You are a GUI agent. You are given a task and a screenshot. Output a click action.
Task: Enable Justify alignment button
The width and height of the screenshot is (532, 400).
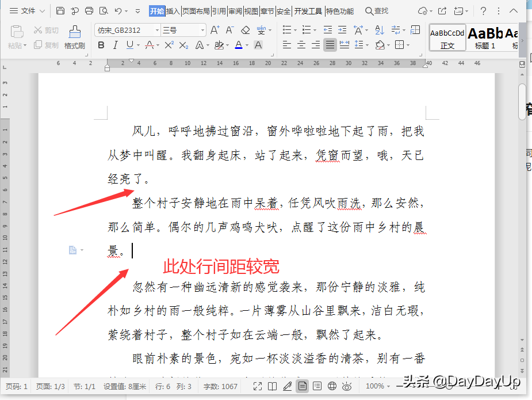click(x=330, y=45)
